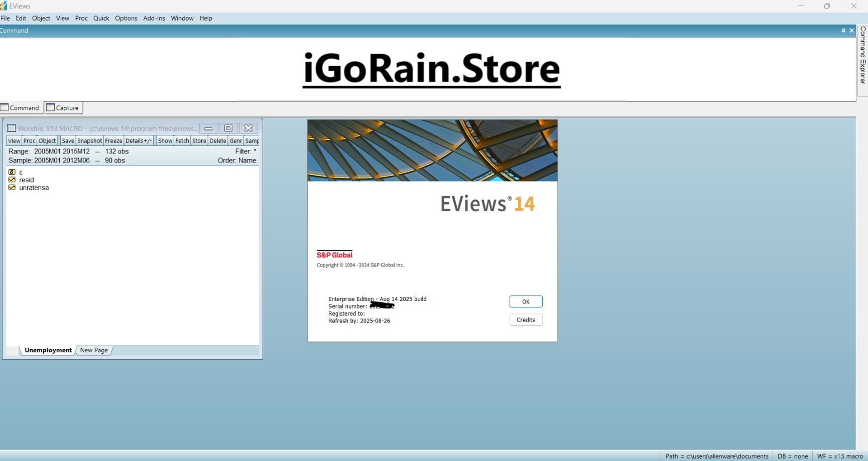Open the Object menu on the workfile toolbar
Screen dimensions: 868x461
point(47,140)
